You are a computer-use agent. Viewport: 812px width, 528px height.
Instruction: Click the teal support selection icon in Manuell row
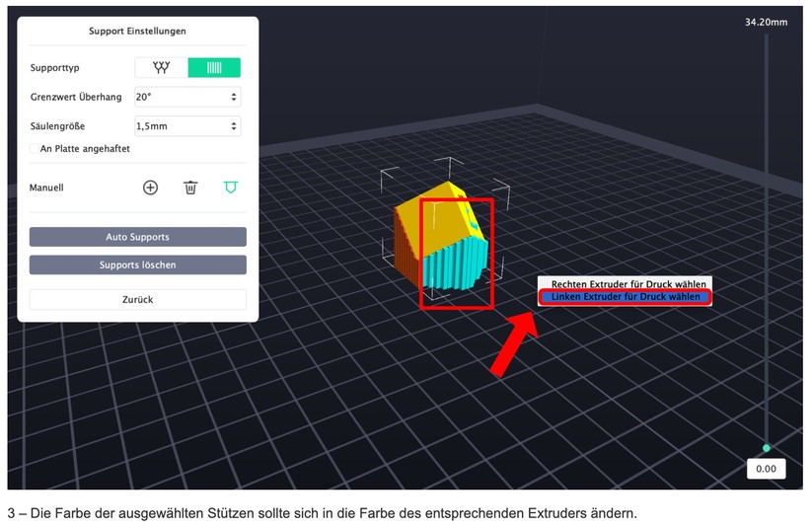[x=231, y=187]
